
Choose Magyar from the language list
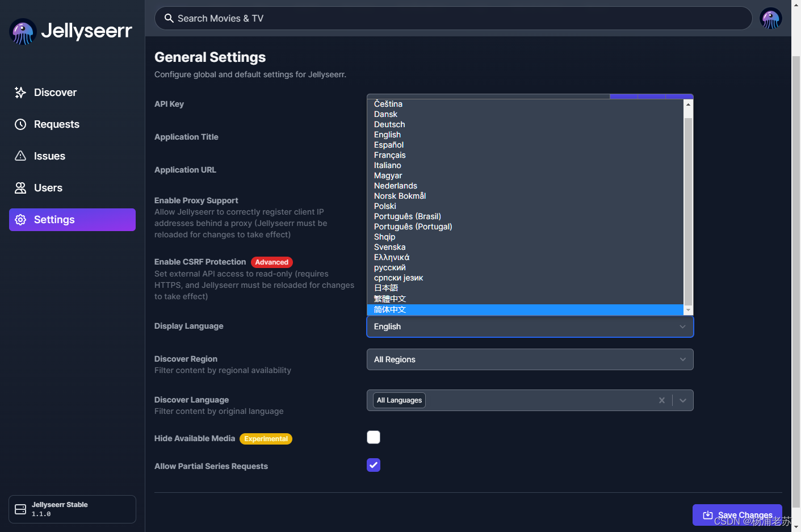(x=525, y=175)
